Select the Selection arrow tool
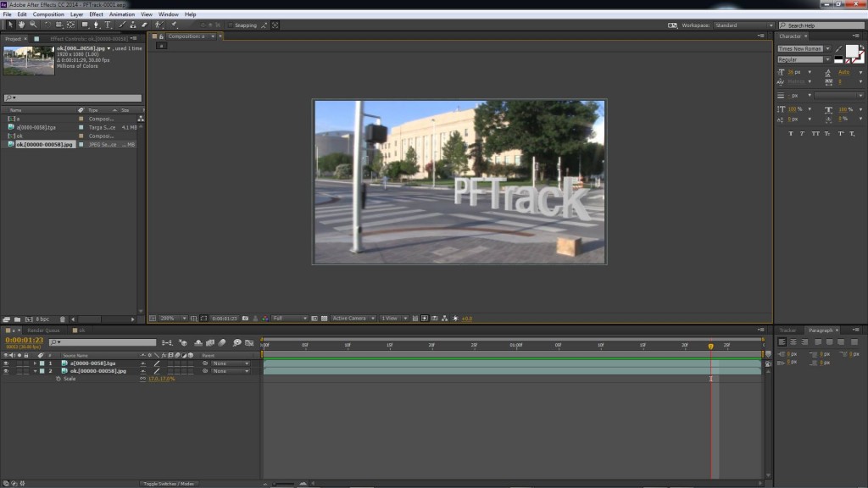 (x=10, y=25)
